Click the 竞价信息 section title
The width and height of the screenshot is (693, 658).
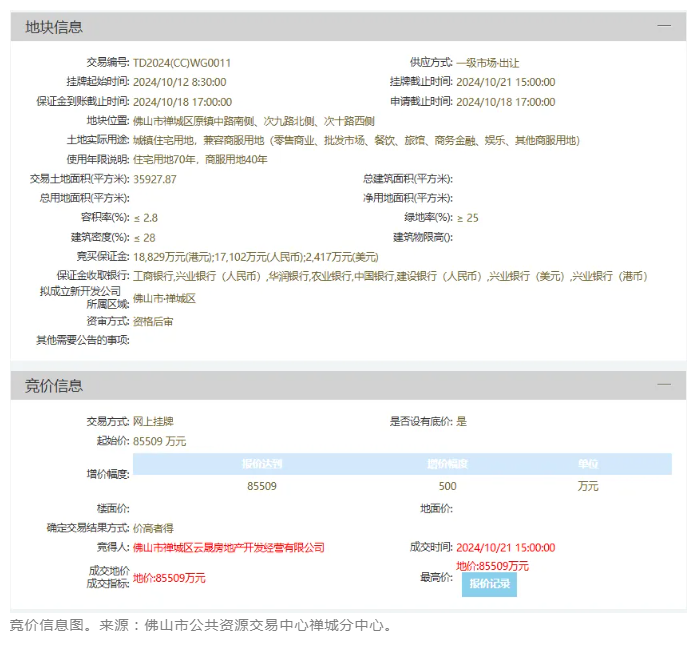(x=54, y=386)
